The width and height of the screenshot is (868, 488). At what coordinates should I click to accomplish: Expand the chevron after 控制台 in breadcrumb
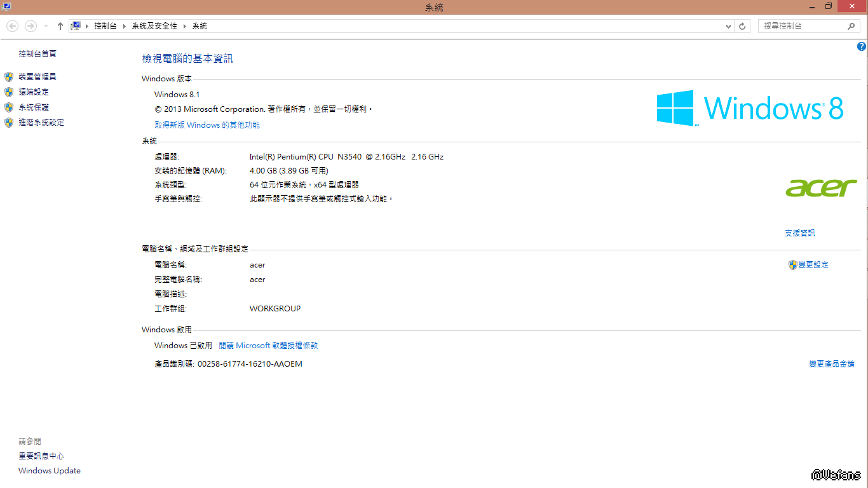125,26
